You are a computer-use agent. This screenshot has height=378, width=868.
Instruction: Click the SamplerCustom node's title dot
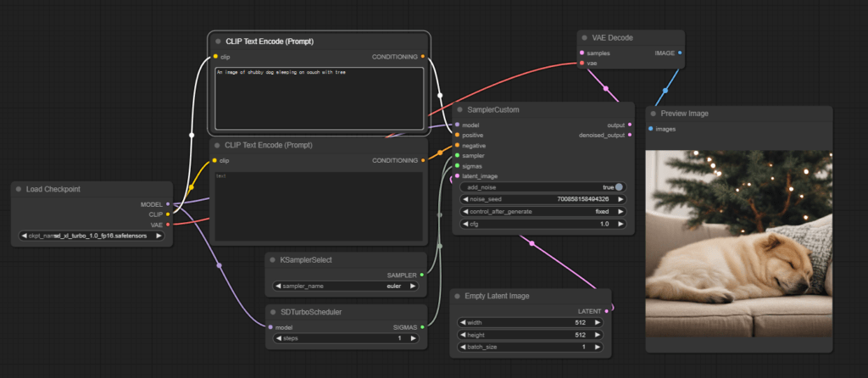(458, 110)
